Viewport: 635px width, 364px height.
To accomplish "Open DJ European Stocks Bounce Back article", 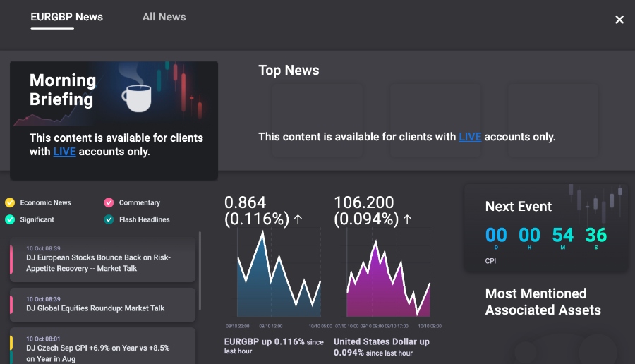I will pyautogui.click(x=102, y=259).
